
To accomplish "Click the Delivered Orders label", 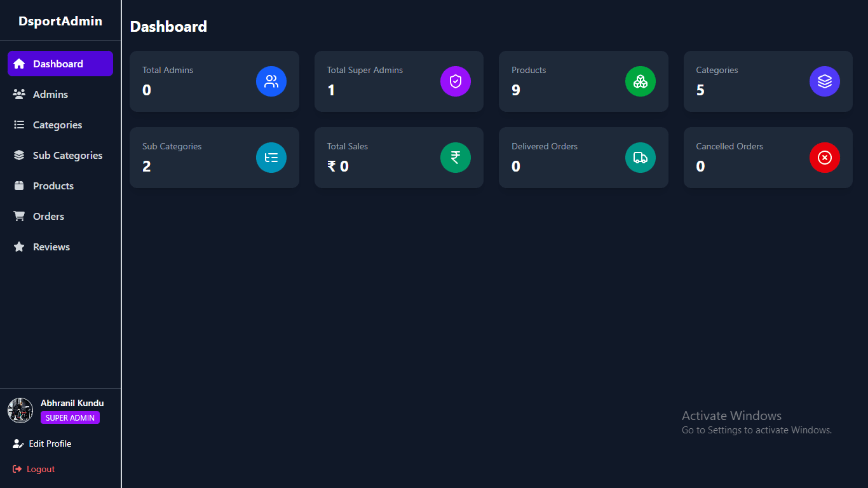I will click(x=545, y=146).
